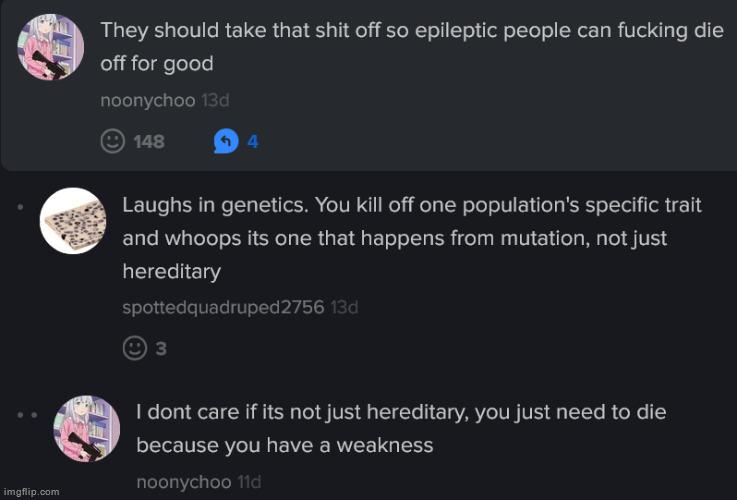Click the blue reply arrow icon

(x=225, y=141)
